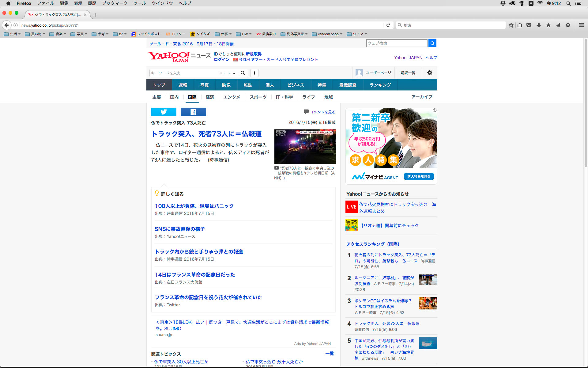Click the page reload icon
The image size is (588, 368).
(388, 25)
